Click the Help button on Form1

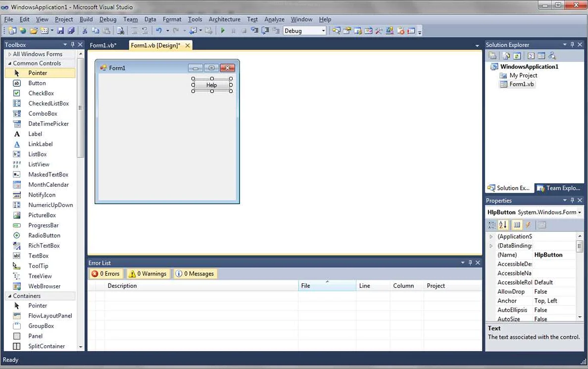point(212,85)
